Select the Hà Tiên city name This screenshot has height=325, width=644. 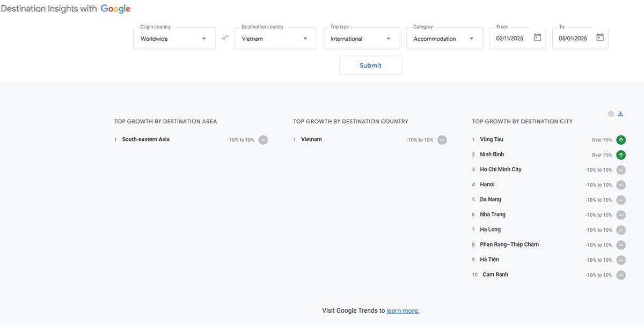489,260
